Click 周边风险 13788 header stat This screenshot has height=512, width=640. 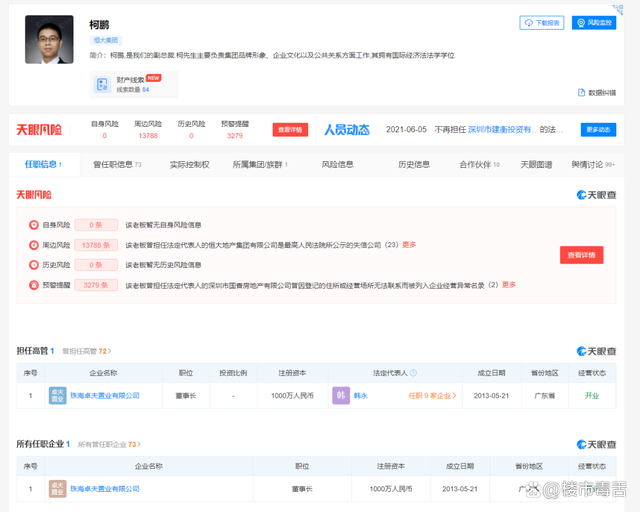tap(148, 130)
